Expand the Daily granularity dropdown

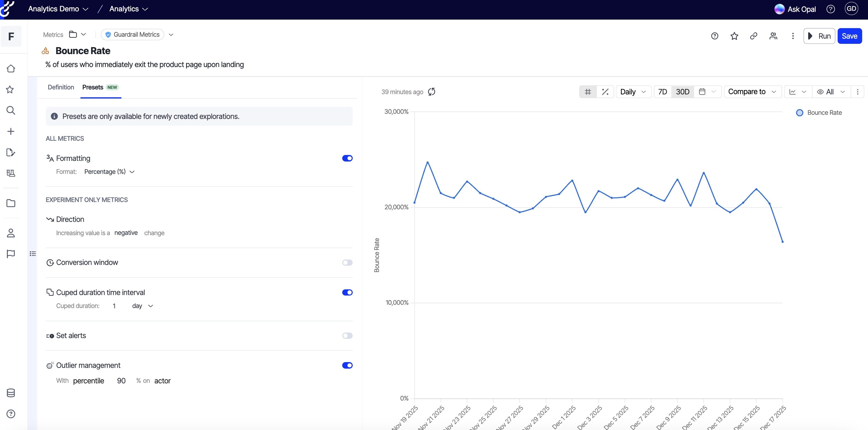pyautogui.click(x=633, y=92)
